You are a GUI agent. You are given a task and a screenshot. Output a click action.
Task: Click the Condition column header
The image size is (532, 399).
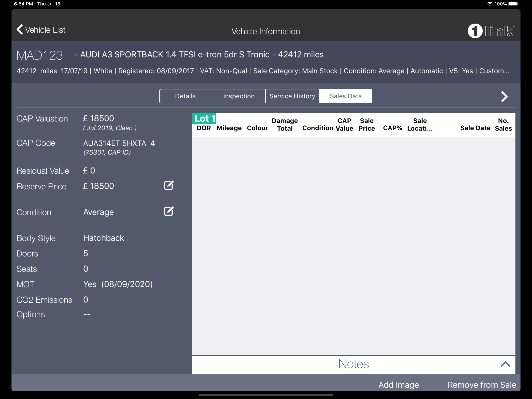pos(317,128)
